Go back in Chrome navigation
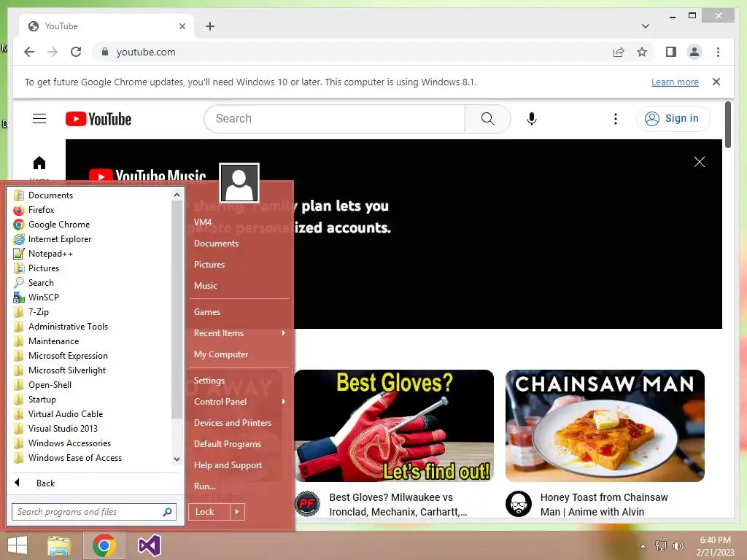This screenshot has width=747, height=560. coord(29,52)
